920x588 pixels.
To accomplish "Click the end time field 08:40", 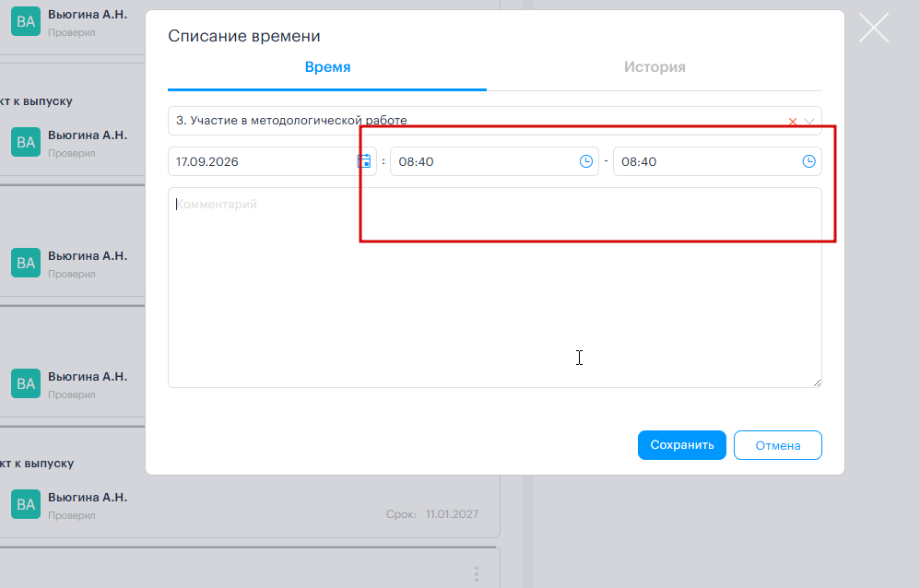I will [x=717, y=161].
